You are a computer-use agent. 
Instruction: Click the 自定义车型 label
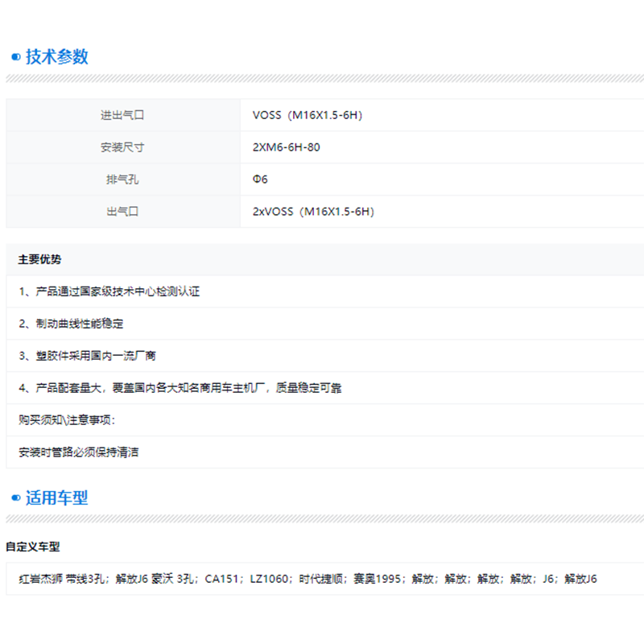[33, 547]
